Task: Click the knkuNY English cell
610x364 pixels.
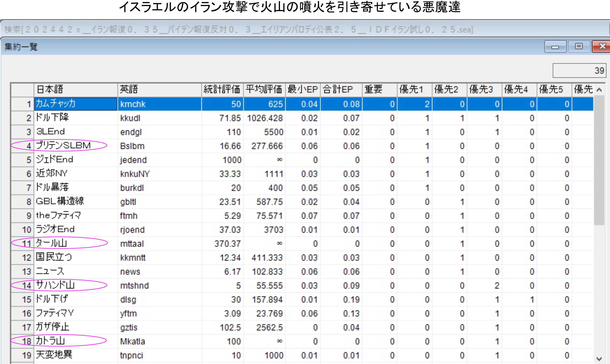Action: pyautogui.click(x=160, y=174)
